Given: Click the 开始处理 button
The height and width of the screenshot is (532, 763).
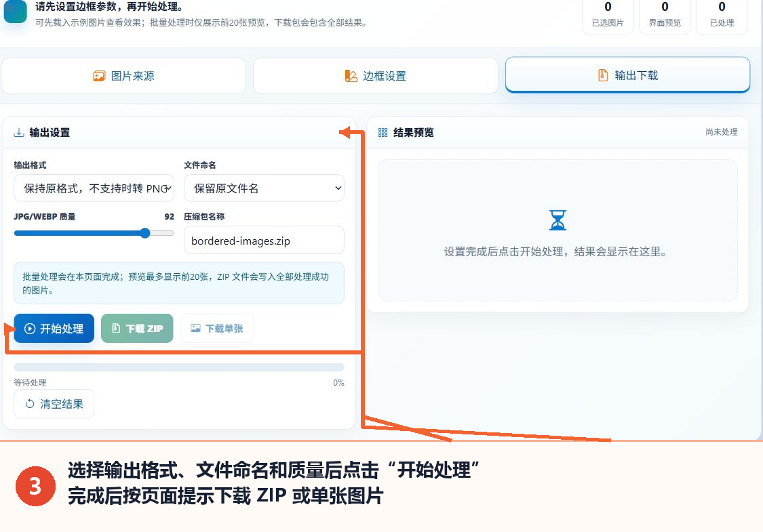Looking at the screenshot, I should [x=54, y=328].
